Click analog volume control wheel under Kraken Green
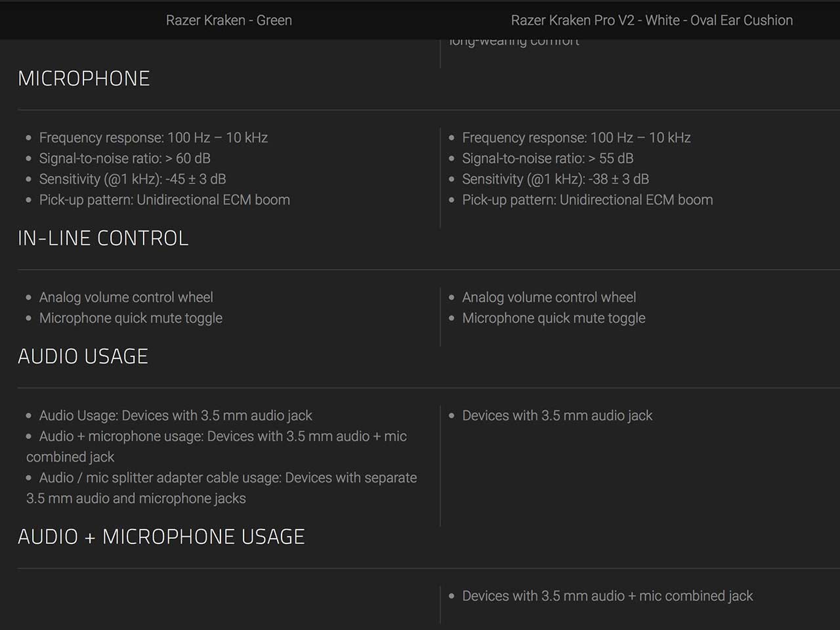The image size is (840, 630). 126,297
